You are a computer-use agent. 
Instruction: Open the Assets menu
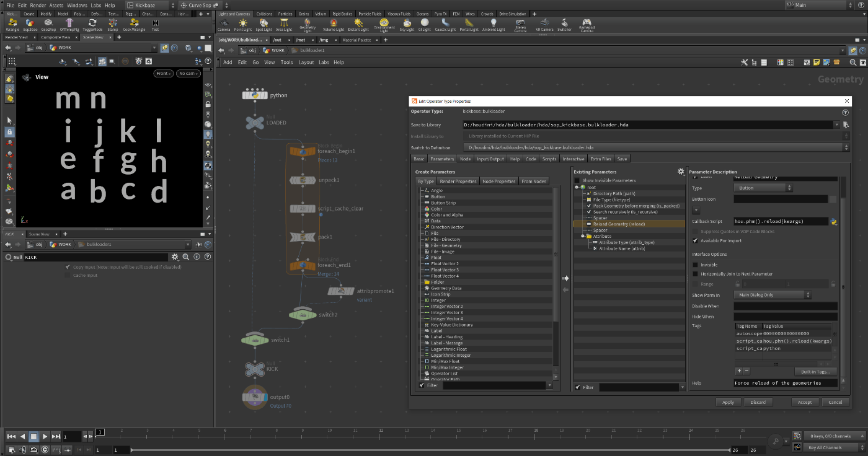[56, 5]
